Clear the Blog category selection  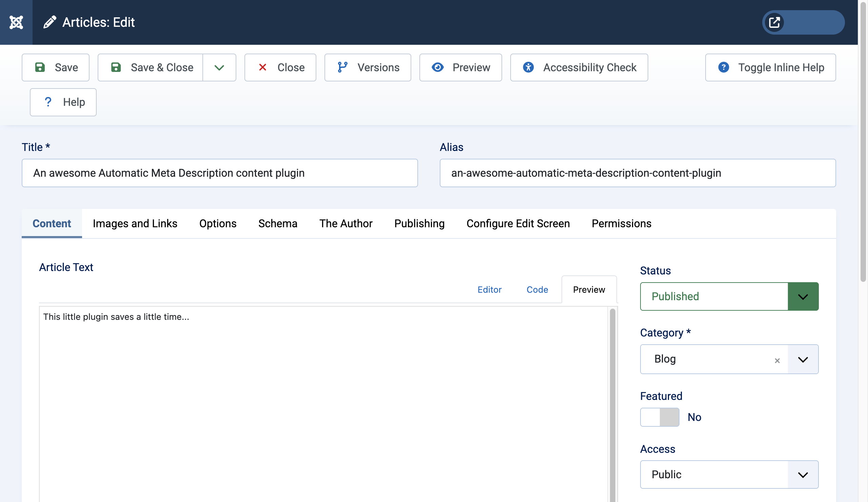[x=777, y=361]
